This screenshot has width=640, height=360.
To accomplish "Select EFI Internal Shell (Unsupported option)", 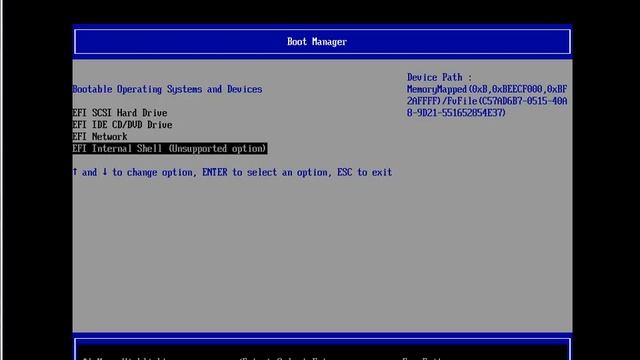I will click(x=170, y=149).
